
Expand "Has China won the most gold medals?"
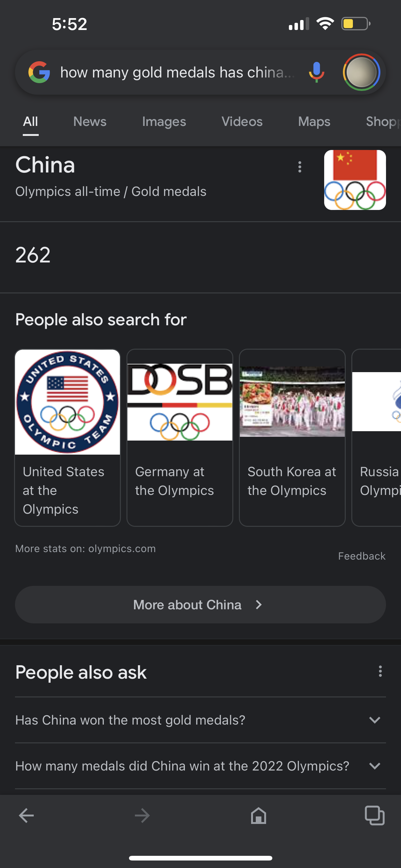click(x=200, y=720)
